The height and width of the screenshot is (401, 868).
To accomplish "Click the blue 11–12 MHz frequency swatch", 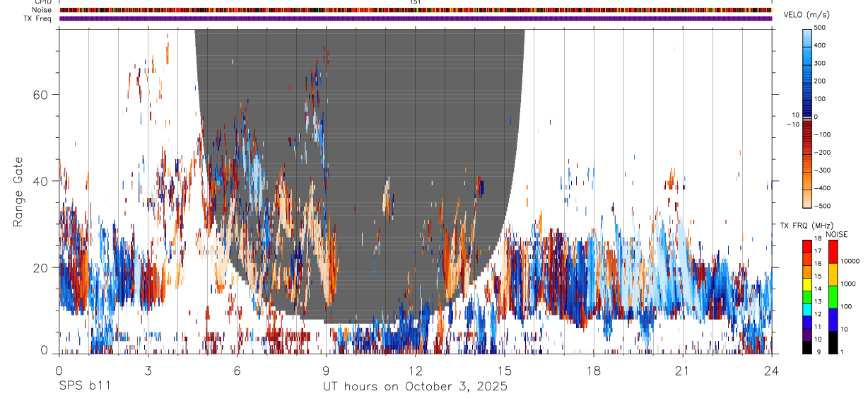I will 807,322.
